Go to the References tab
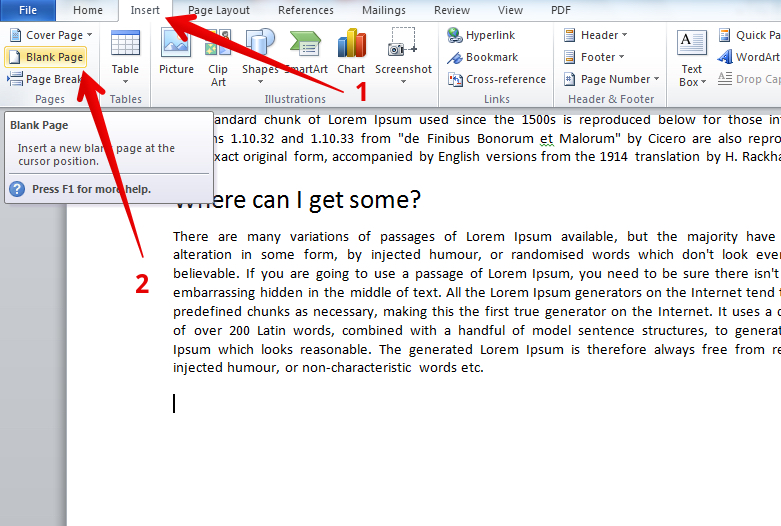 click(306, 10)
